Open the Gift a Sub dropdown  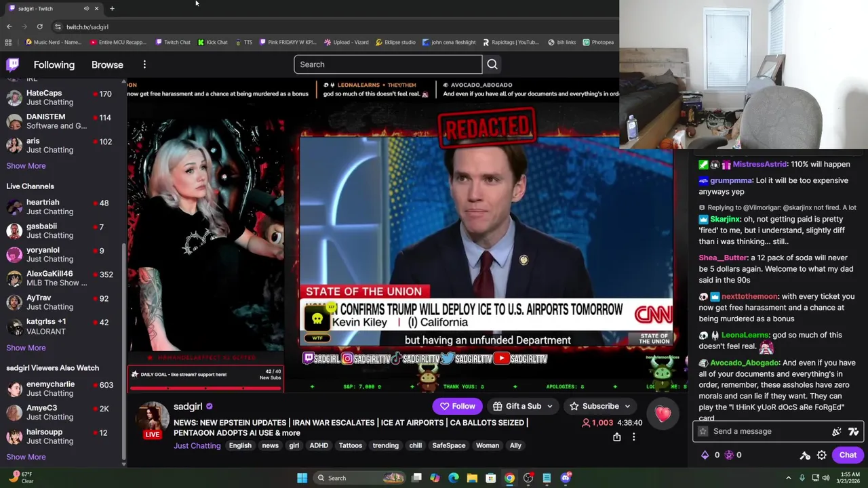click(523, 406)
